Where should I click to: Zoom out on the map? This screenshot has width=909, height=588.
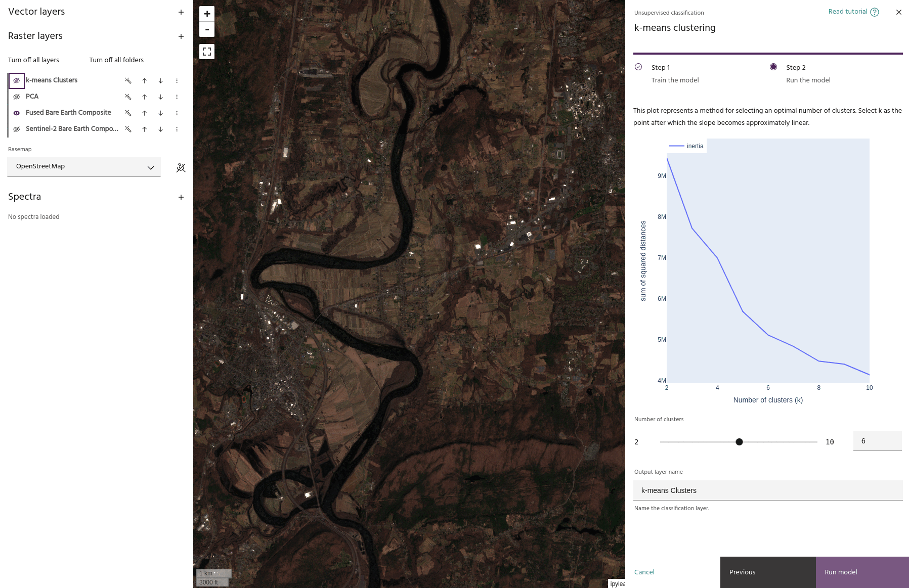click(x=207, y=29)
